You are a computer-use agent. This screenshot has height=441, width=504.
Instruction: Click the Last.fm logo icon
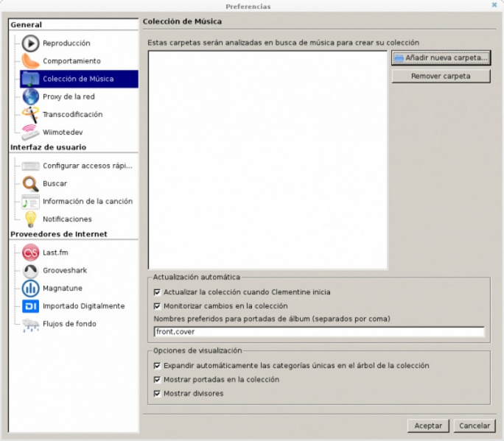[30, 253]
